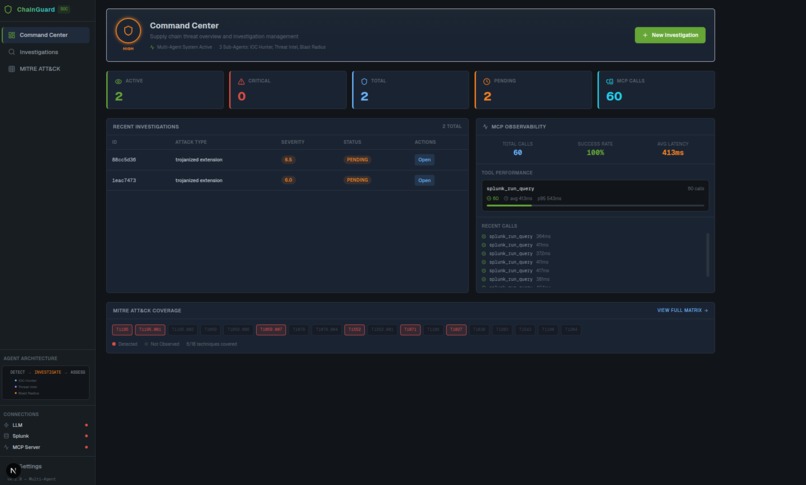Click the PENDING badge for 88cc5d36

tap(357, 160)
